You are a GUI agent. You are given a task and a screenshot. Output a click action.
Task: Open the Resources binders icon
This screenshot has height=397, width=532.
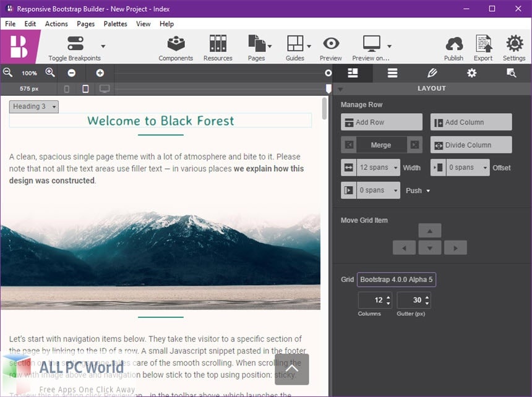218,45
